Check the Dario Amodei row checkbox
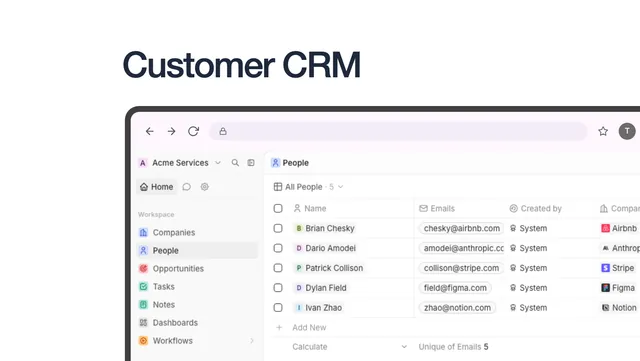 click(x=278, y=248)
